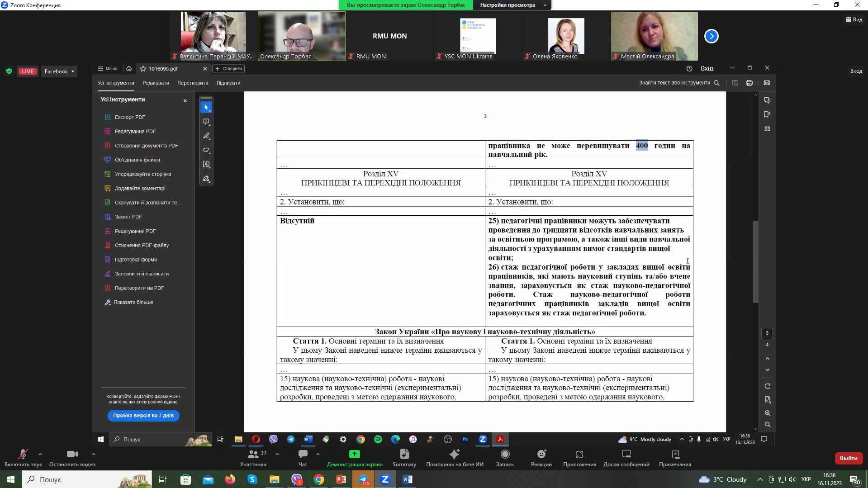
Task: Click the Zoom Reactions icon
Action: [541, 455]
